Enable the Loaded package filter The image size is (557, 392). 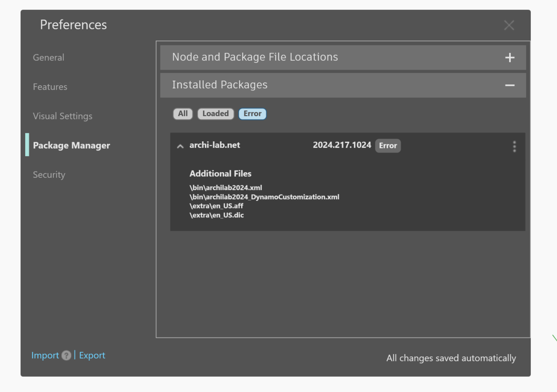215,114
